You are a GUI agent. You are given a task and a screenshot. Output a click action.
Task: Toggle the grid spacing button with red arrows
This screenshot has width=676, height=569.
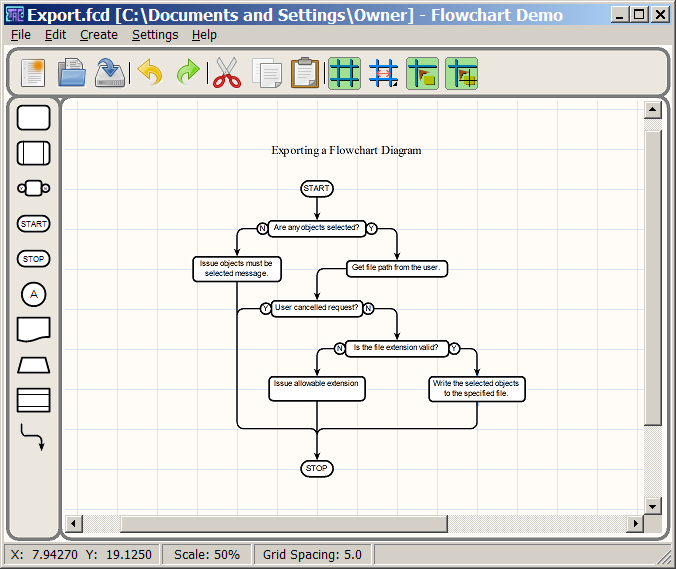[x=384, y=74]
